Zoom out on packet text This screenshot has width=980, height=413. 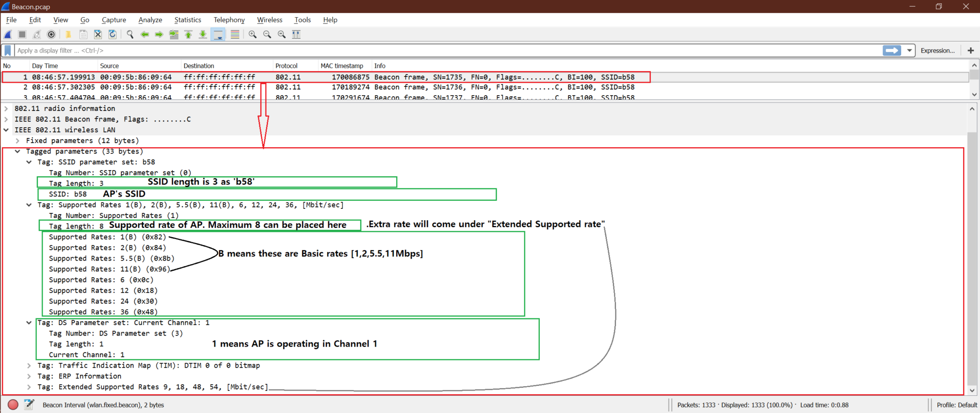click(267, 34)
